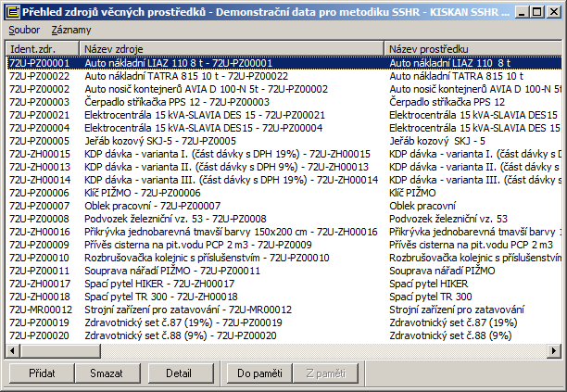
Task: Open the Záznamy menu
Action: click(70, 30)
